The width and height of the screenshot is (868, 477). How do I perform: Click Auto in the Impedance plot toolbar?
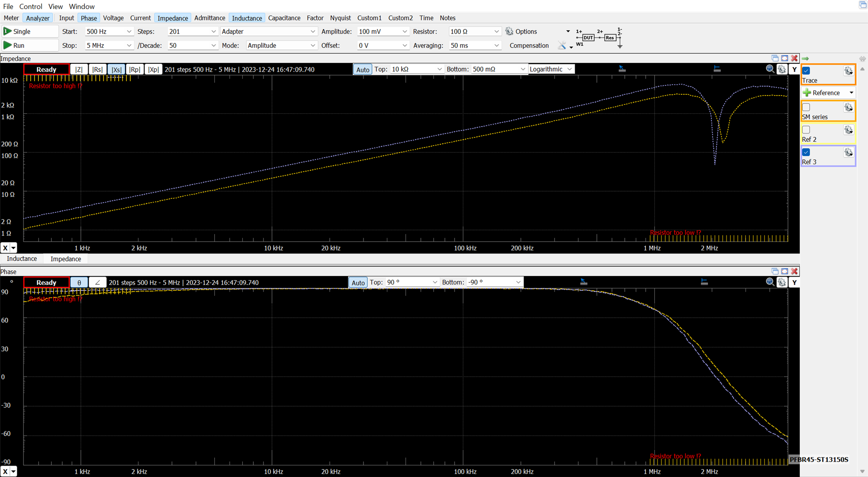(363, 69)
